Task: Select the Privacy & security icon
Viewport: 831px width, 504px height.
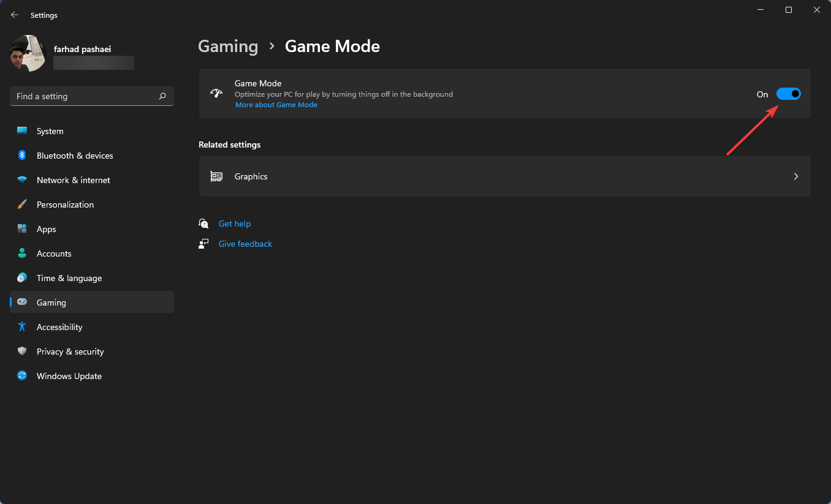Action: tap(22, 351)
